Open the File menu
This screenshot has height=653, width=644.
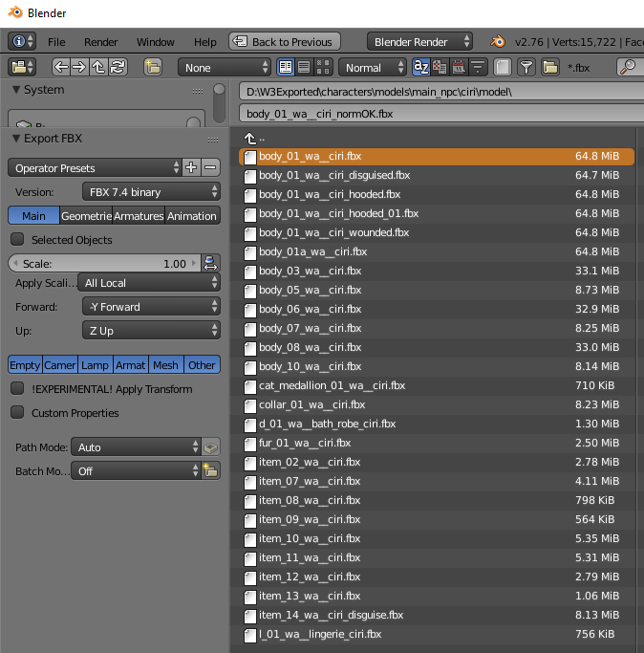pos(56,42)
